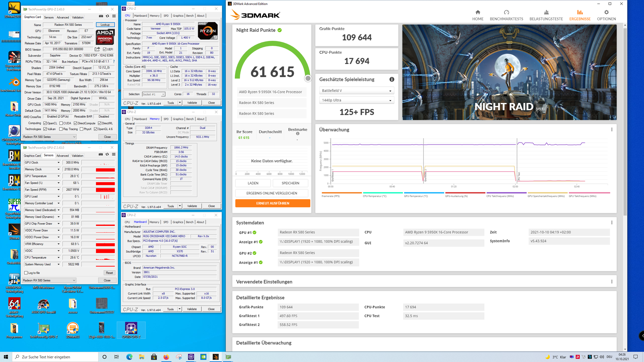644x362 pixels.
Task: Open Firefox from taskbar
Action: [166, 357]
